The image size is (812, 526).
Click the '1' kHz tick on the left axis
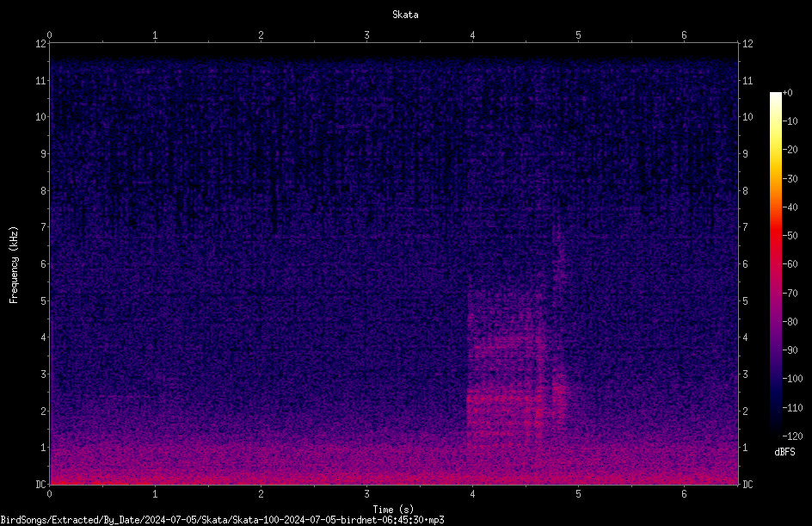(44, 448)
